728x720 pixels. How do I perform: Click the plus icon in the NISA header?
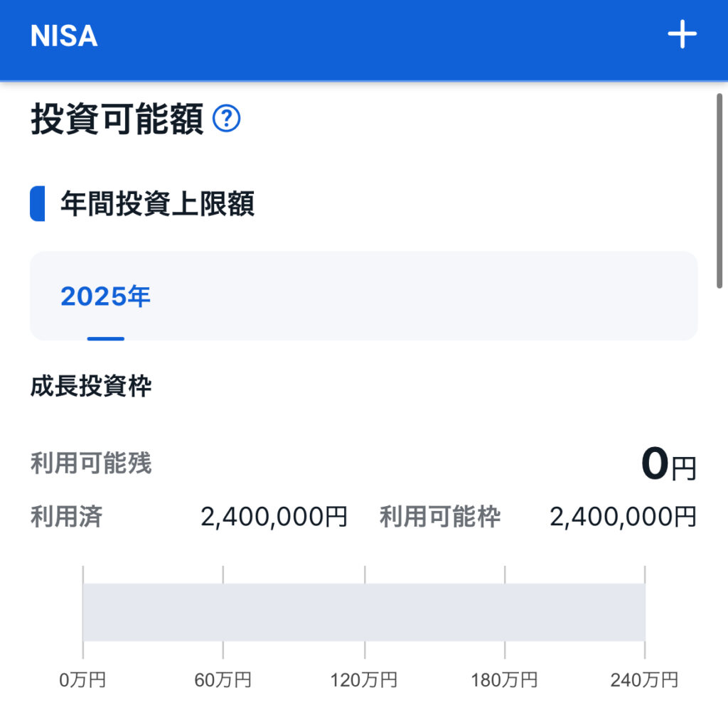tap(681, 35)
